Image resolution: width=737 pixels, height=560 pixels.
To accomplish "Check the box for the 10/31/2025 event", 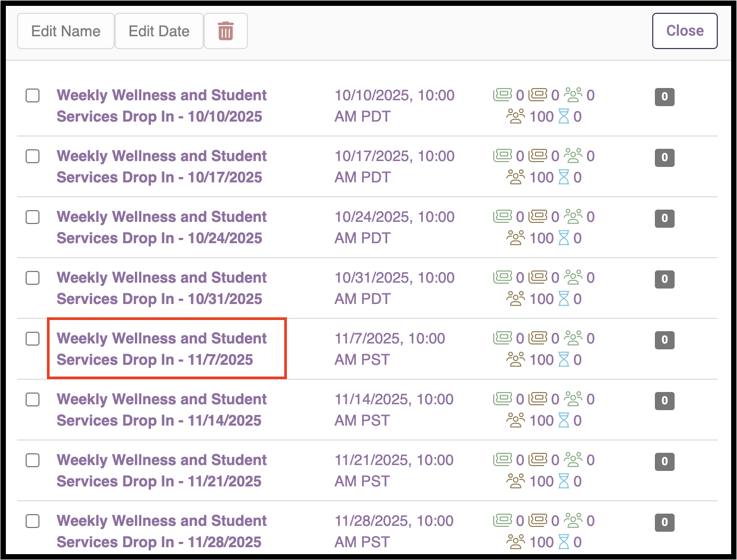I will (33, 278).
